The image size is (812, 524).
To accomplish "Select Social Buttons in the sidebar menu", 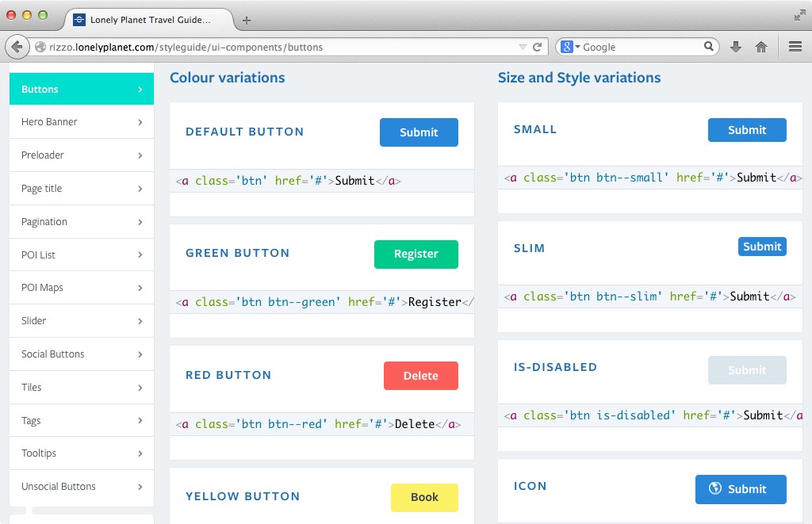I will [x=81, y=354].
